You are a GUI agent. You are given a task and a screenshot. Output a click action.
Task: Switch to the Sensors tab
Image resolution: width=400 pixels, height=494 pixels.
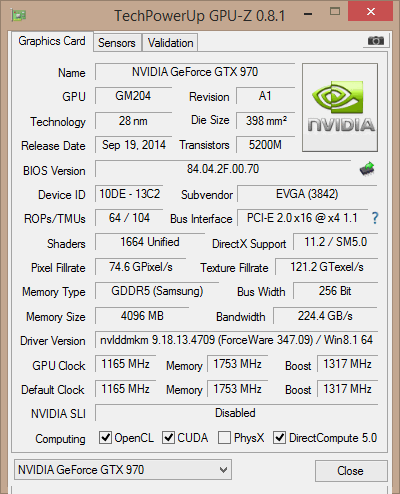(117, 43)
